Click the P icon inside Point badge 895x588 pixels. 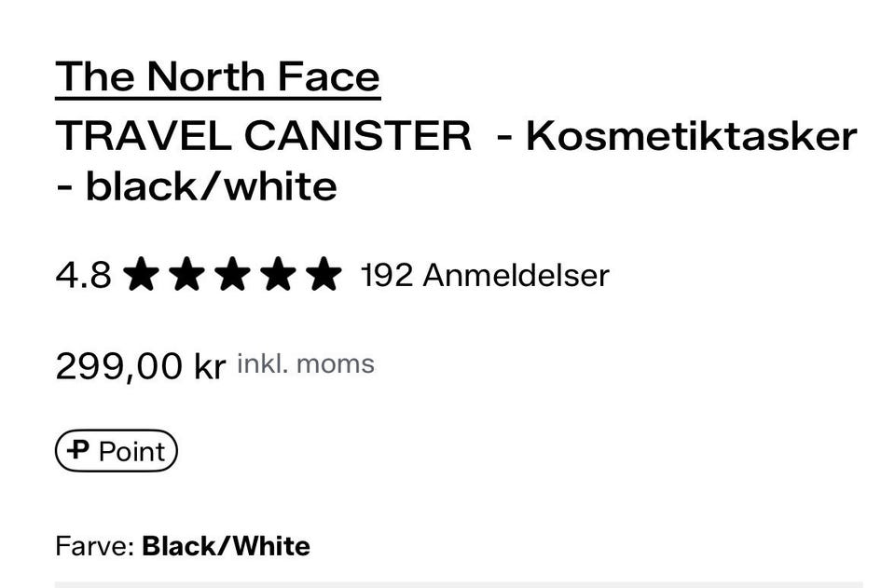(79, 451)
